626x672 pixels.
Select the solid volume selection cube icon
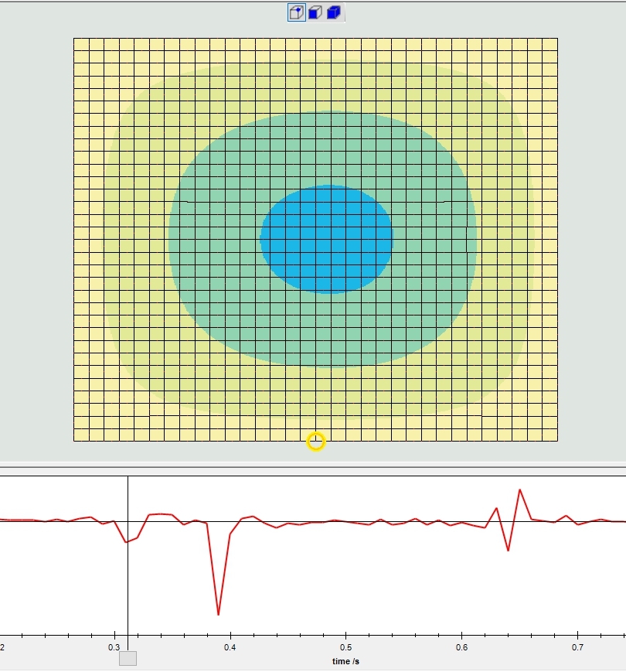click(x=334, y=12)
